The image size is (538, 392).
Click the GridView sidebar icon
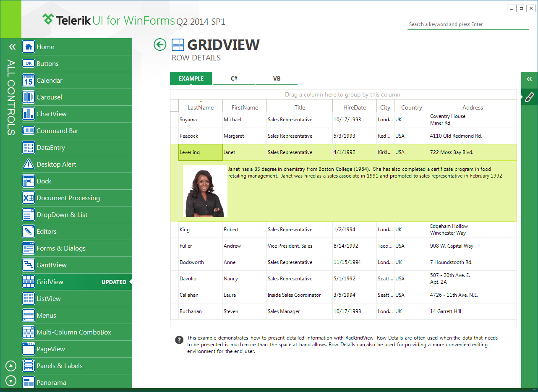(29, 282)
